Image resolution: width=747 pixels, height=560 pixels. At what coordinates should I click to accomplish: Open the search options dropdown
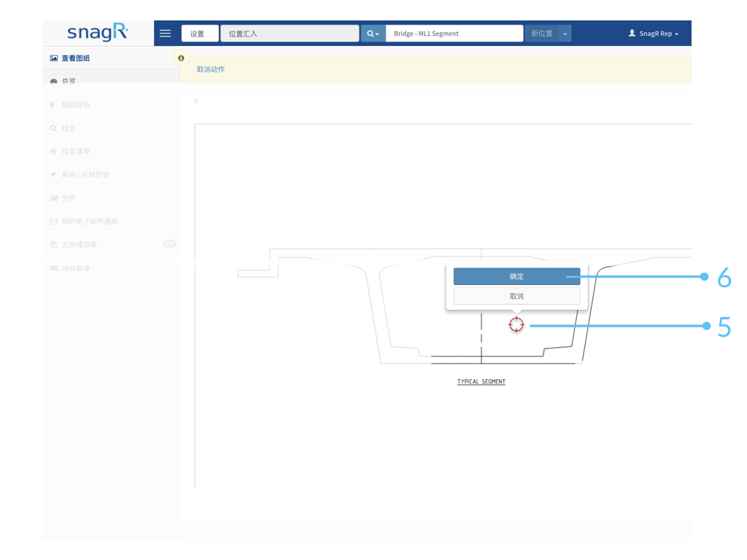373,34
